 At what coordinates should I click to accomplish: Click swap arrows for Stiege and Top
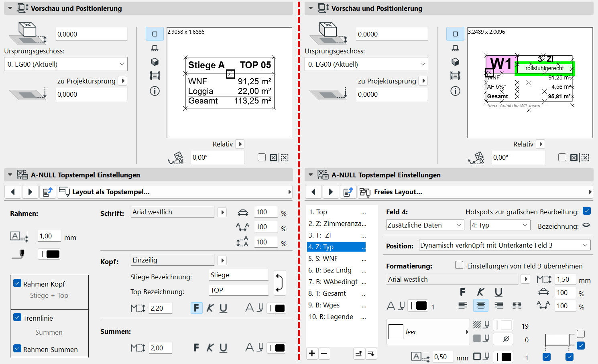click(279, 283)
